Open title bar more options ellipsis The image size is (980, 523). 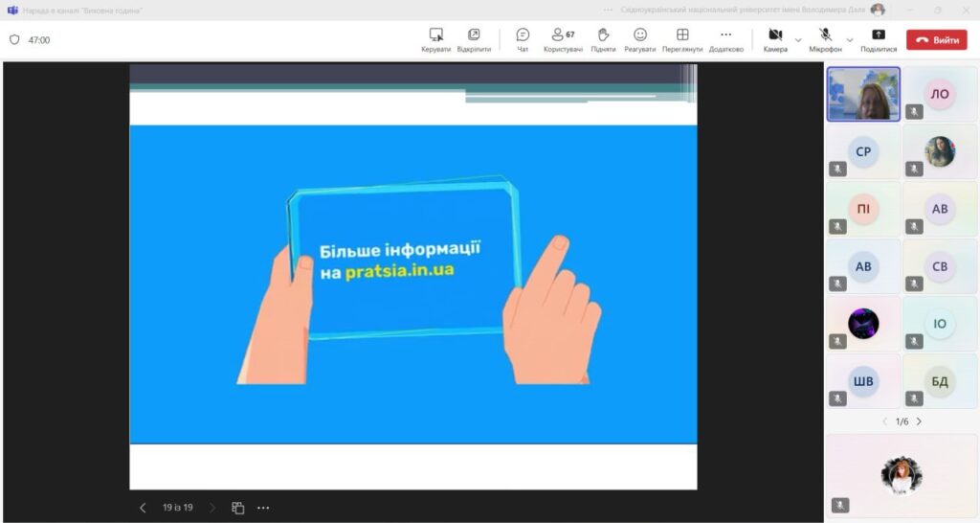click(x=608, y=10)
